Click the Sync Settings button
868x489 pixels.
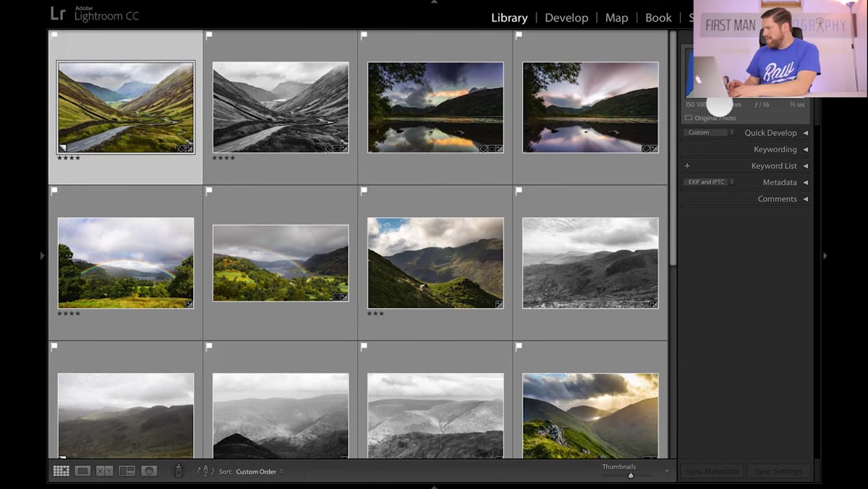[778, 472]
